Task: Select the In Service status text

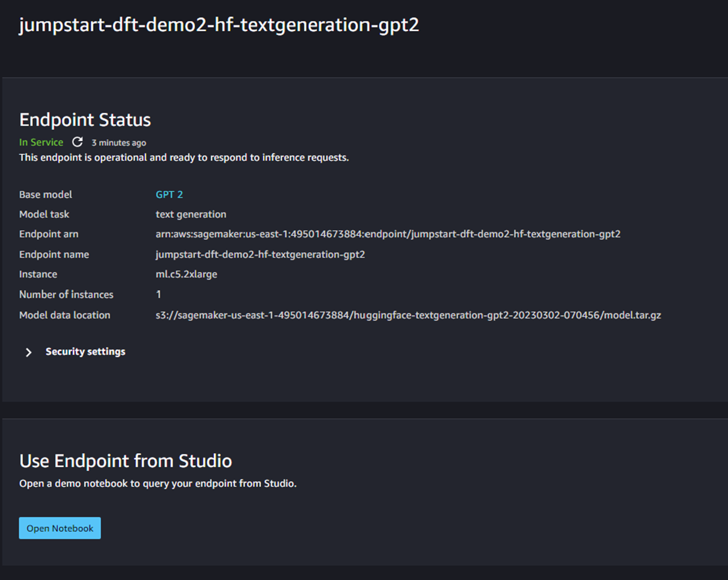Action: point(41,142)
